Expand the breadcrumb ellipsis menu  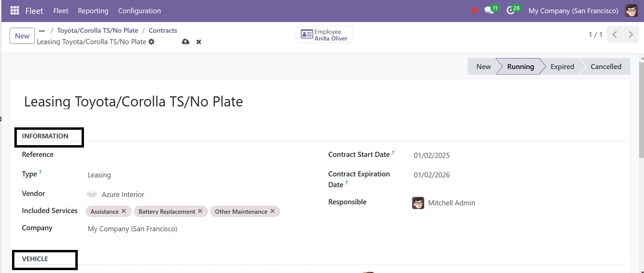[42, 31]
